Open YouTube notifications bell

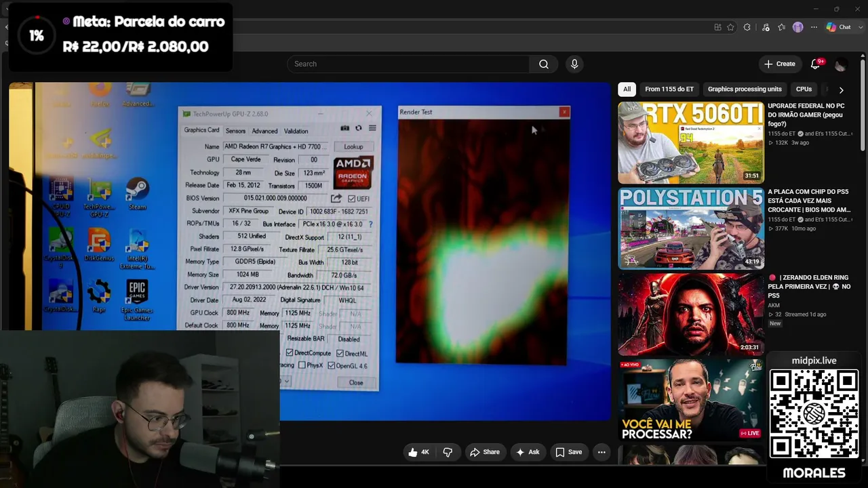[816, 64]
